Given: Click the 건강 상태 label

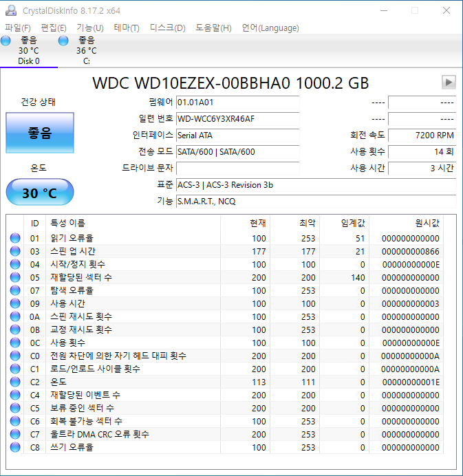Looking at the screenshot, I should click(39, 102).
